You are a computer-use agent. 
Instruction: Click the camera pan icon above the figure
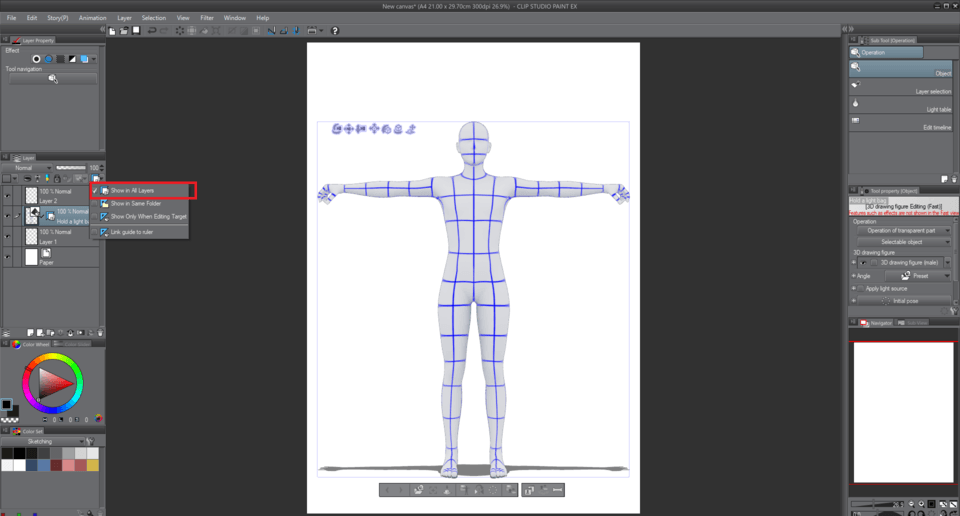click(348, 129)
